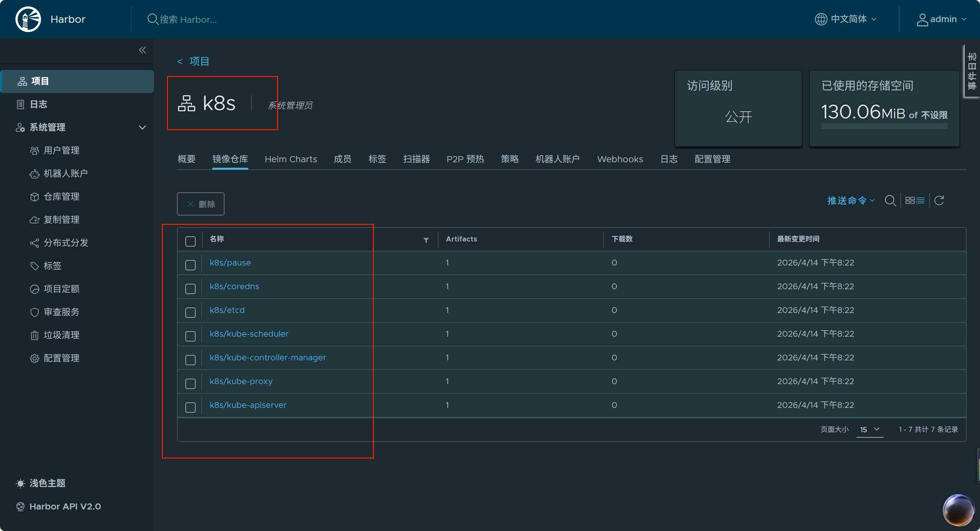
Task: Open the k8s/pause repository link
Action: [x=230, y=263]
